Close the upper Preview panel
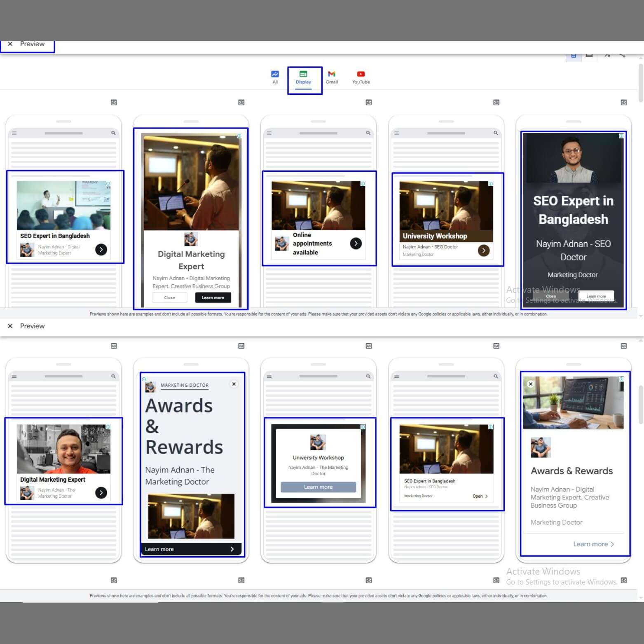This screenshot has height=644, width=644. 10,44
